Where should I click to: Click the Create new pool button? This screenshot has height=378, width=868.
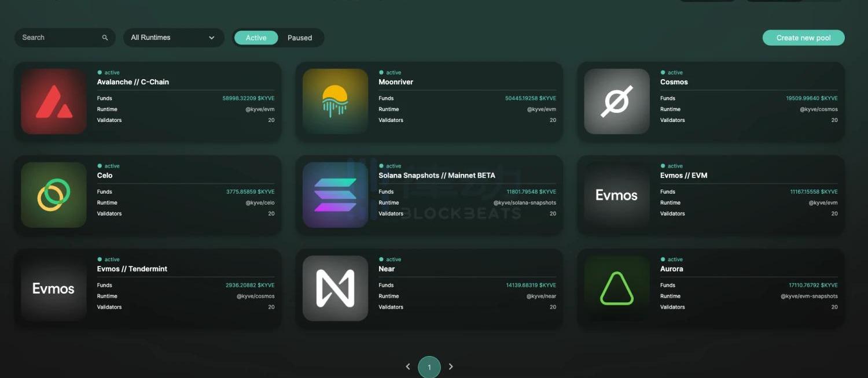[803, 38]
